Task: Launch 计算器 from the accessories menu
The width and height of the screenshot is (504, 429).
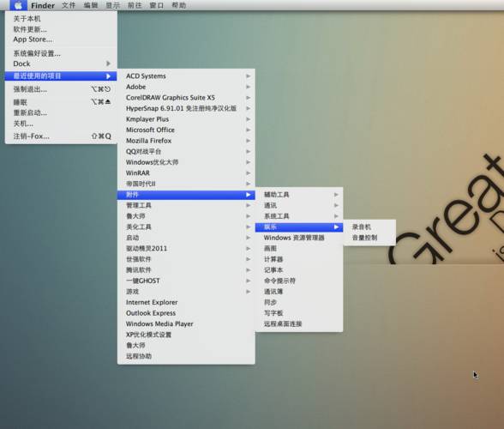Action: point(299,259)
